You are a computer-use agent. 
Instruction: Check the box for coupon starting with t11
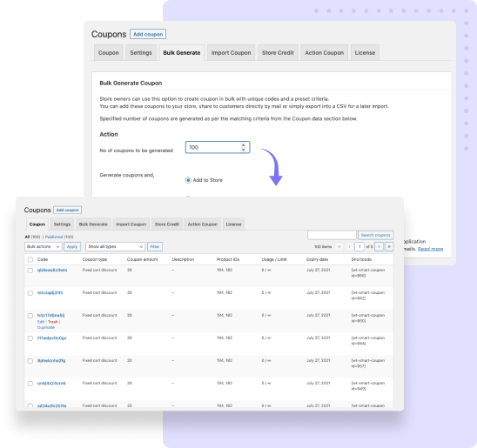click(30, 338)
